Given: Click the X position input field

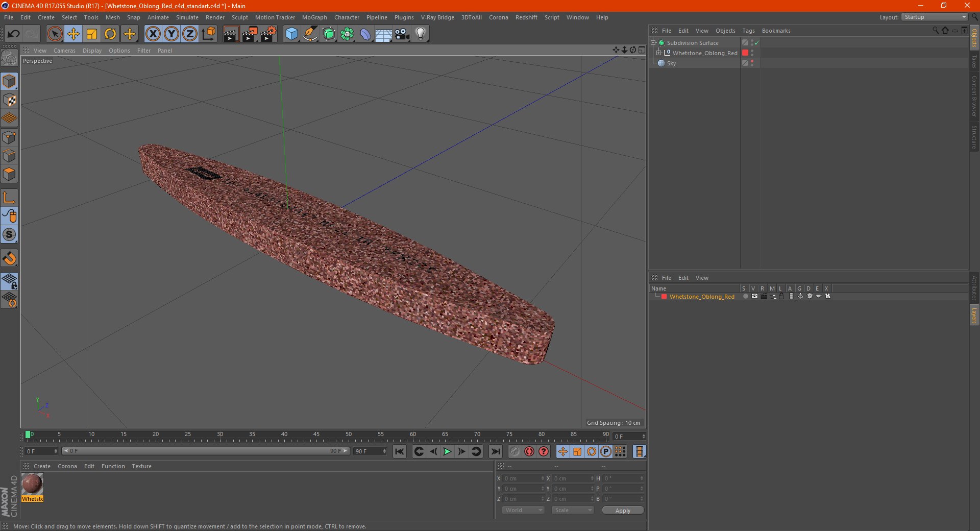Looking at the screenshot, I should pyautogui.click(x=523, y=478).
